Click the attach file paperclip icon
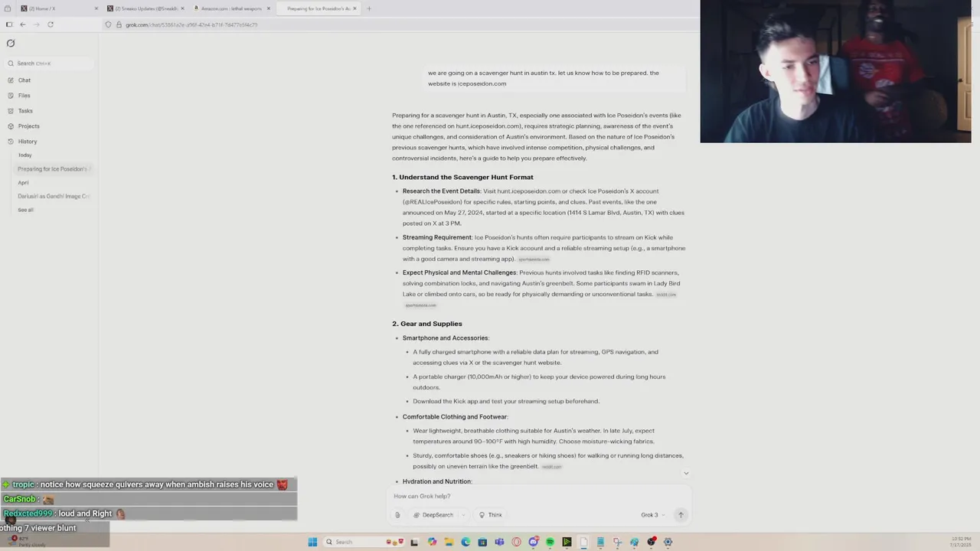980x551 pixels. click(x=397, y=515)
